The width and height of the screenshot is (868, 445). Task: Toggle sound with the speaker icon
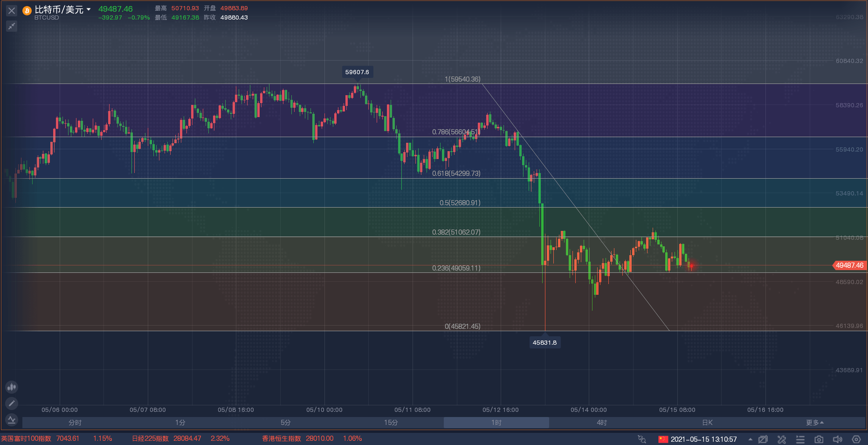point(838,439)
